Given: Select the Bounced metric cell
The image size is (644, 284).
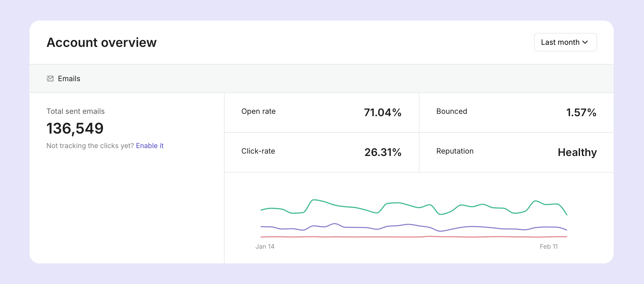Looking at the screenshot, I should pyautogui.click(x=516, y=112).
